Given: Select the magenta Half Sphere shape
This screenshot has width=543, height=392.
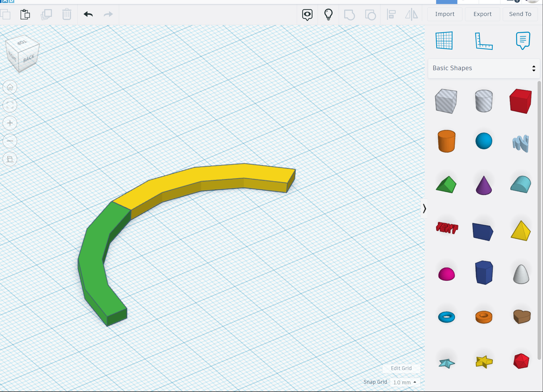Looking at the screenshot, I should pyautogui.click(x=446, y=274).
